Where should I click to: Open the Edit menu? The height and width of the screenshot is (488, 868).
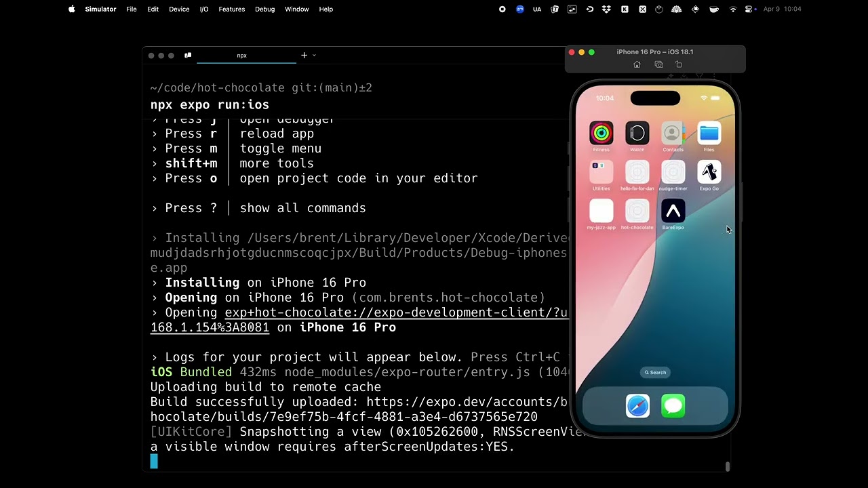coord(153,9)
